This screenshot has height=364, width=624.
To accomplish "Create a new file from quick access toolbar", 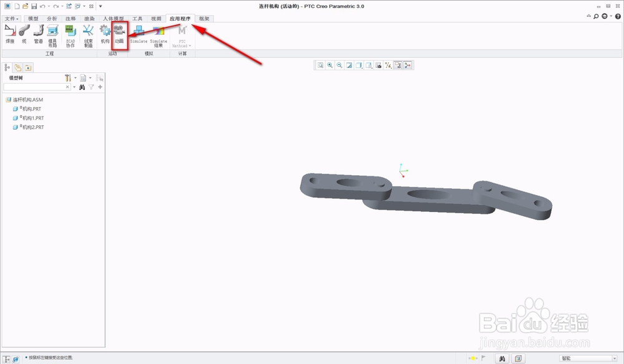I will coord(17,6).
